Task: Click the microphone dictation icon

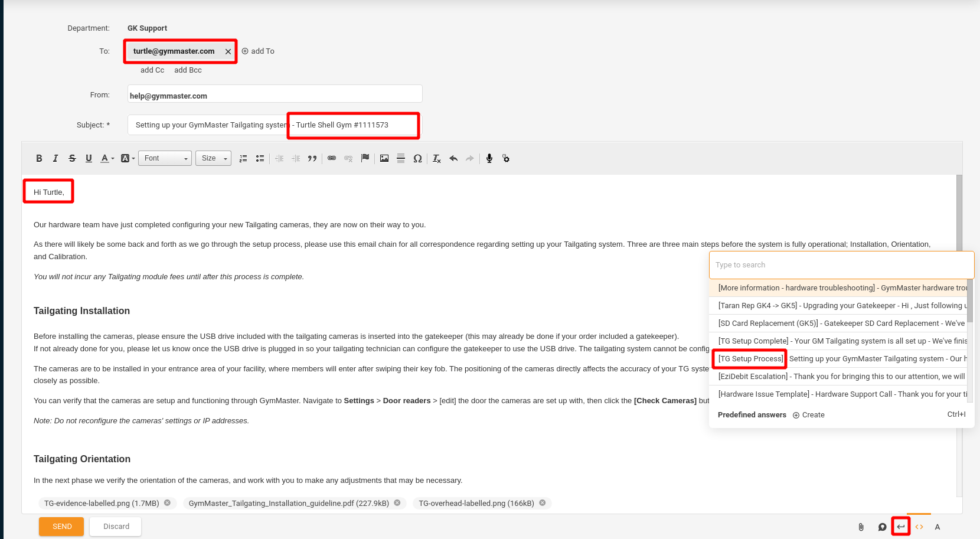Action: 489,158
